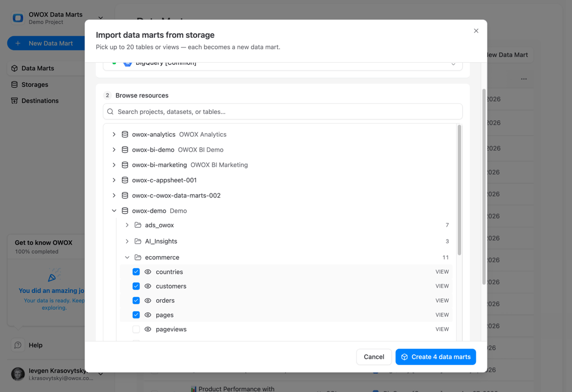This screenshot has height=392, width=572.
Task: Click the Cancel button
Action: (374, 357)
